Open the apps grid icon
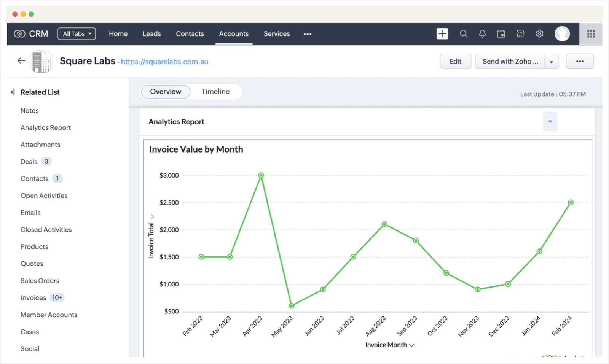609x364 pixels. [591, 34]
